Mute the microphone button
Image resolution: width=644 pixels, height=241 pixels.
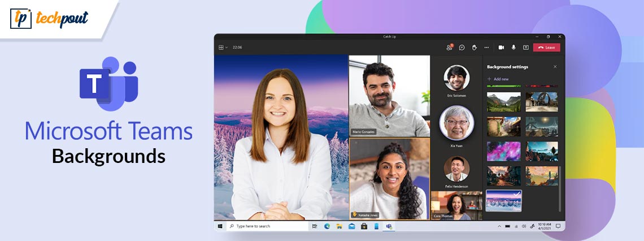pyautogui.click(x=514, y=48)
